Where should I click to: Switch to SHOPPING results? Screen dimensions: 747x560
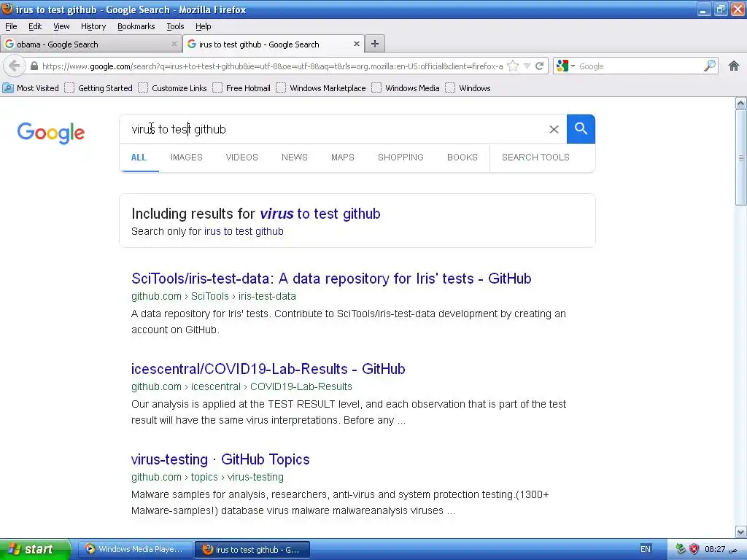(x=400, y=157)
